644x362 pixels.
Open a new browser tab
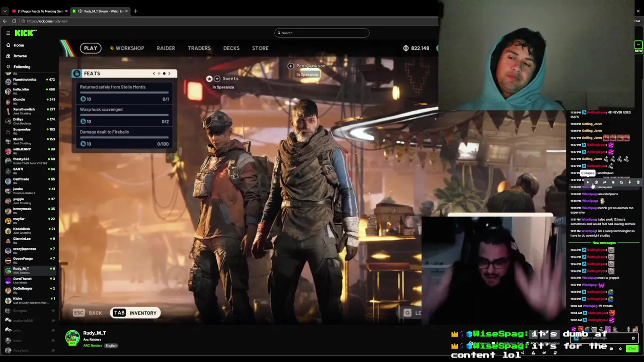pyautogui.click(x=135, y=11)
